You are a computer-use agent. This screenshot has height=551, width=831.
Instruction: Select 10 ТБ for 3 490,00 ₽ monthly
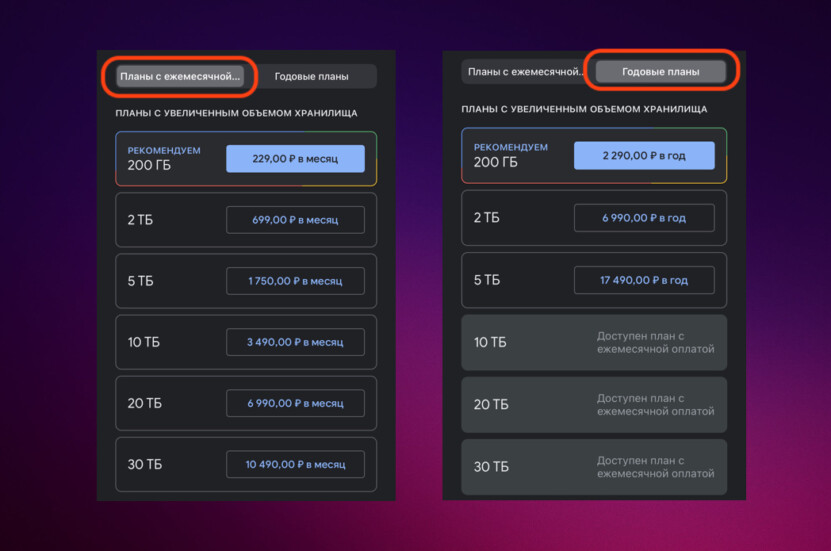pyautogui.click(x=295, y=342)
